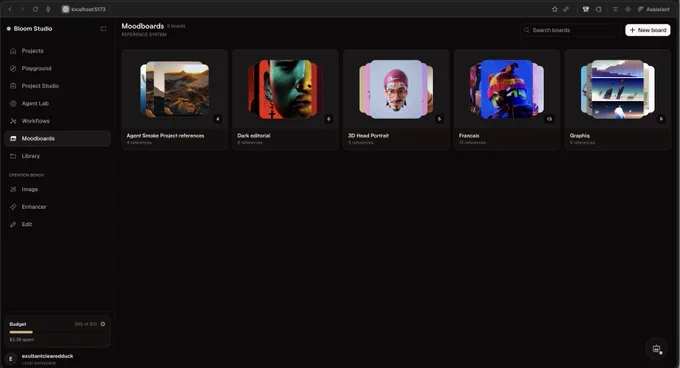The width and height of the screenshot is (680, 368).
Task: Open the Dark editorial board thumbnail
Action: point(285,89)
